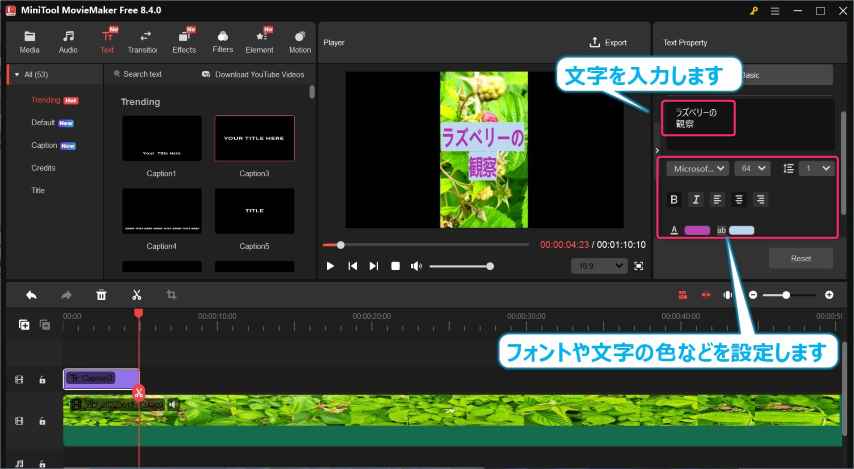This screenshot has width=854, height=469.
Task: Toggle Bold text formatting
Action: click(x=674, y=200)
